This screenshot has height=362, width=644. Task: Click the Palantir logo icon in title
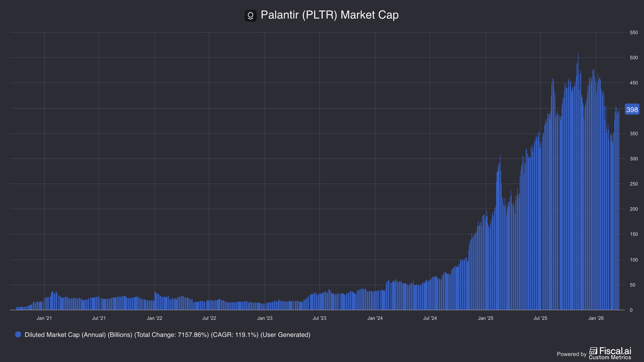250,15
